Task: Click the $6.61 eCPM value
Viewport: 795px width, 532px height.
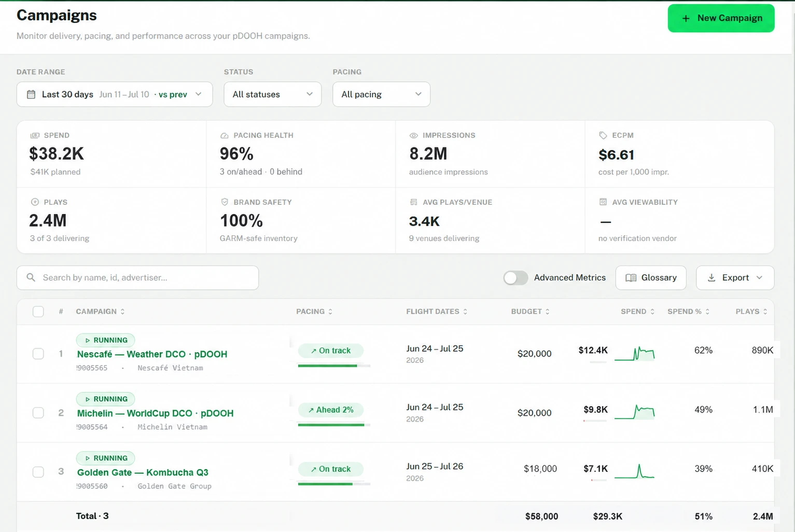Action: click(x=616, y=155)
